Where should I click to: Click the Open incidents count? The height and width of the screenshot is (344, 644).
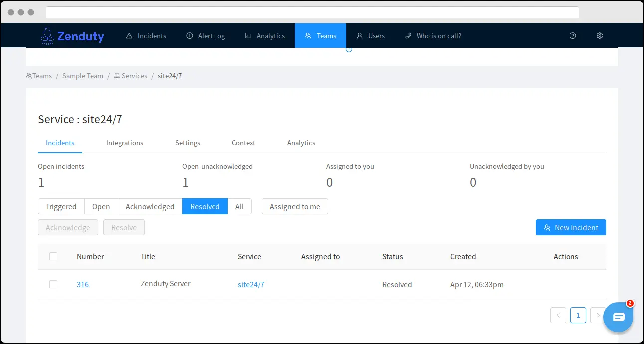pos(41,182)
